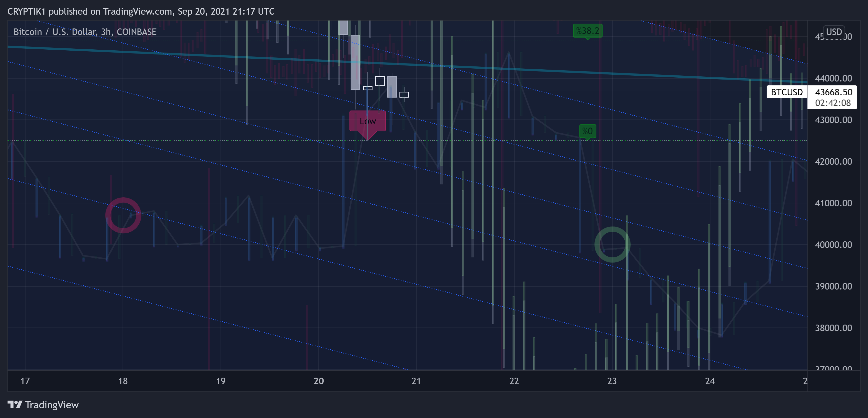Click the tall grey candlestick above Low marker
Viewport: 868px width, 418px height.
355,62
